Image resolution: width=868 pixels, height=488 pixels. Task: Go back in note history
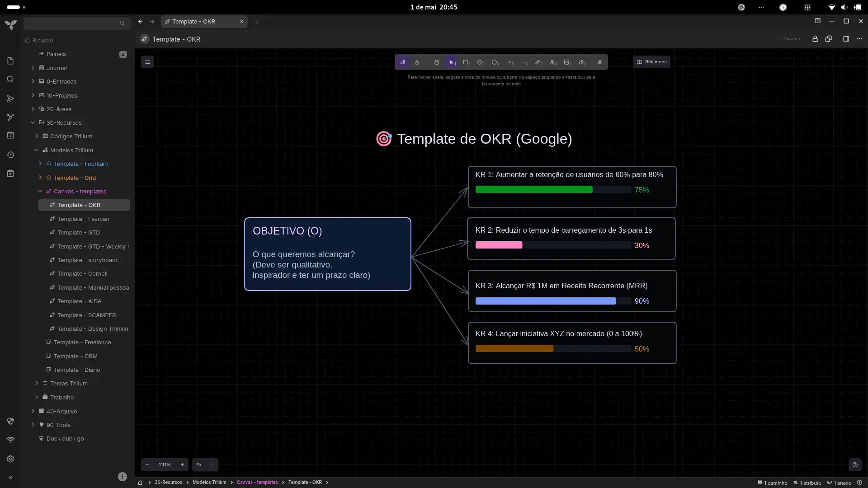140,21
